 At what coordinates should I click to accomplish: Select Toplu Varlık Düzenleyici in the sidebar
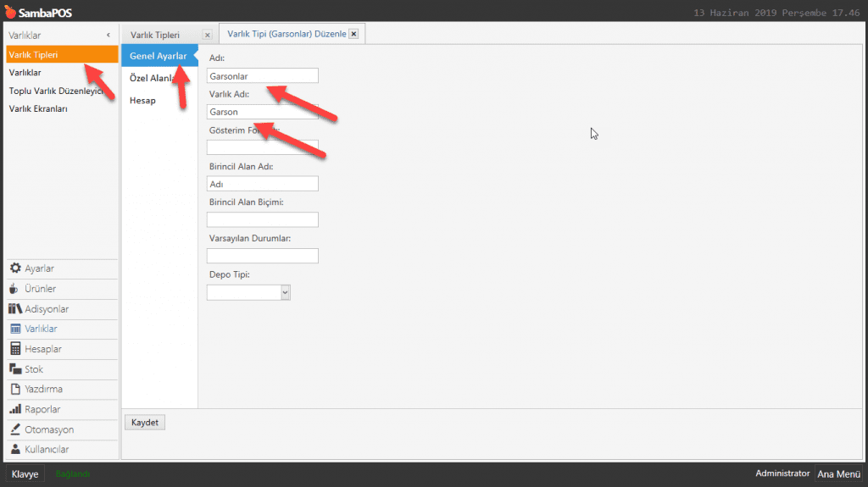[x=56, y=91]
